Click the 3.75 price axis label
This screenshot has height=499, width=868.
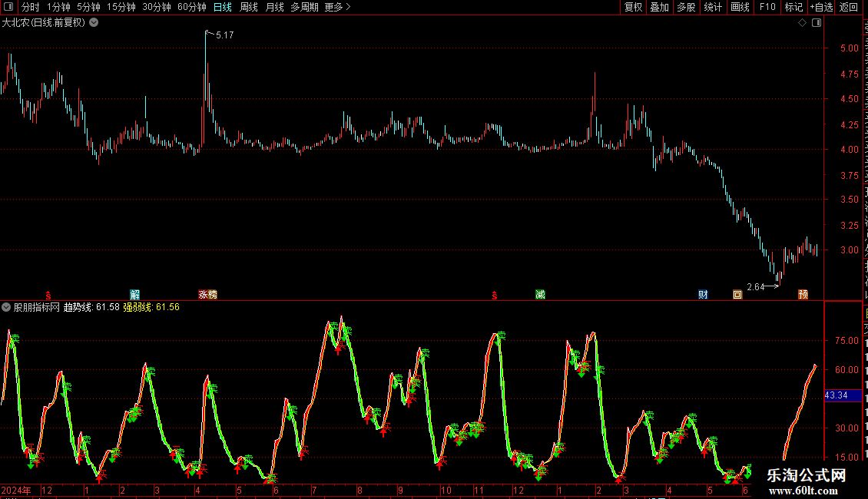click(x=849, y=175)
